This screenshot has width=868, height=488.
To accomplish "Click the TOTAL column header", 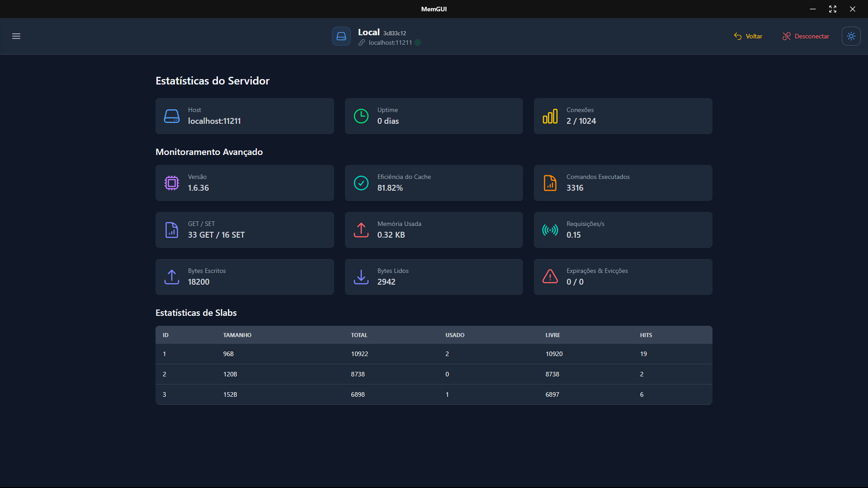I will pos(359,335).
